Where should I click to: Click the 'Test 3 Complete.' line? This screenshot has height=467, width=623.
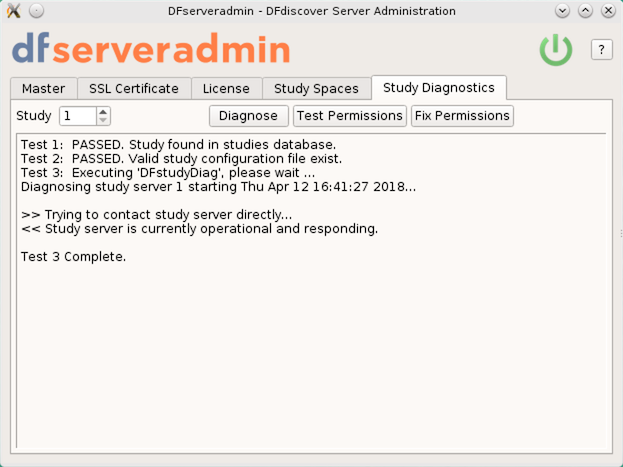[74, 257]
